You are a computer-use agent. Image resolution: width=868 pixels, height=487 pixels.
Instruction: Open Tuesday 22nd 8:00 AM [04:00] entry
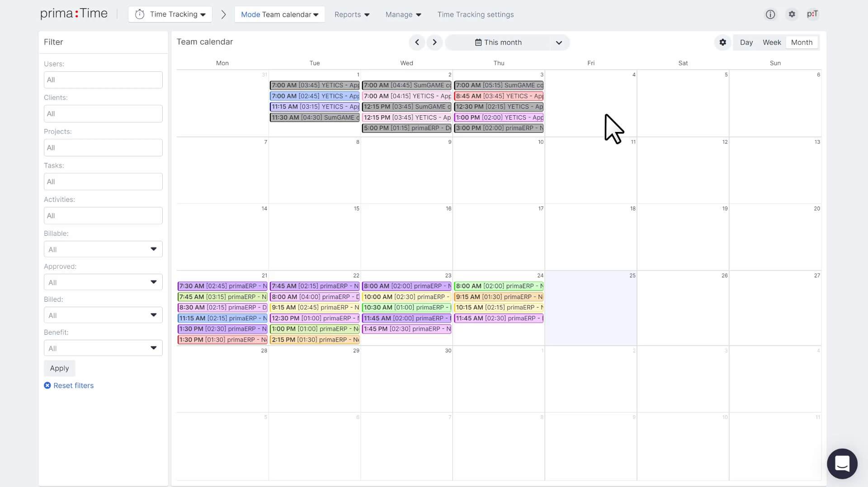pos(315,297)
